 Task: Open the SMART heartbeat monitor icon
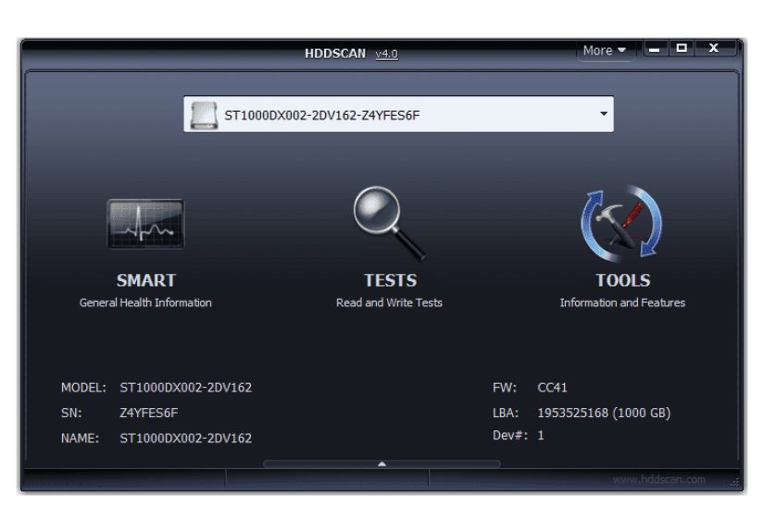click(145, 223)
